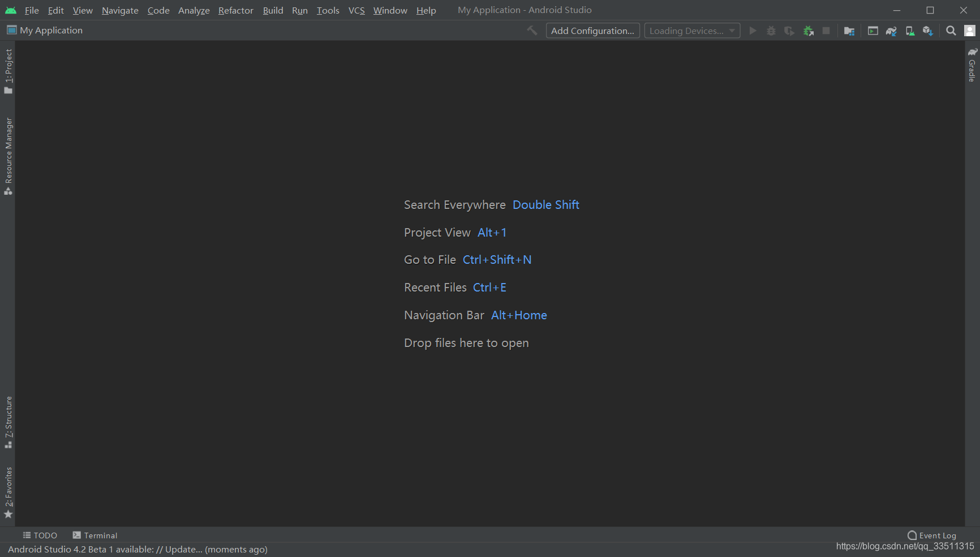Click 'Go to File' hint text
980x557 pixels.
(430, 260)
